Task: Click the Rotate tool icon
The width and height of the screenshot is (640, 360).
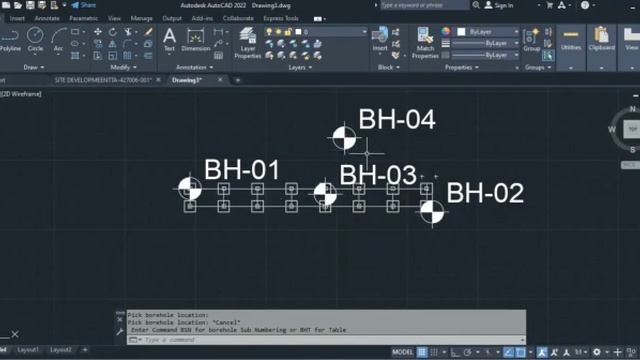Action: (113, 31)
